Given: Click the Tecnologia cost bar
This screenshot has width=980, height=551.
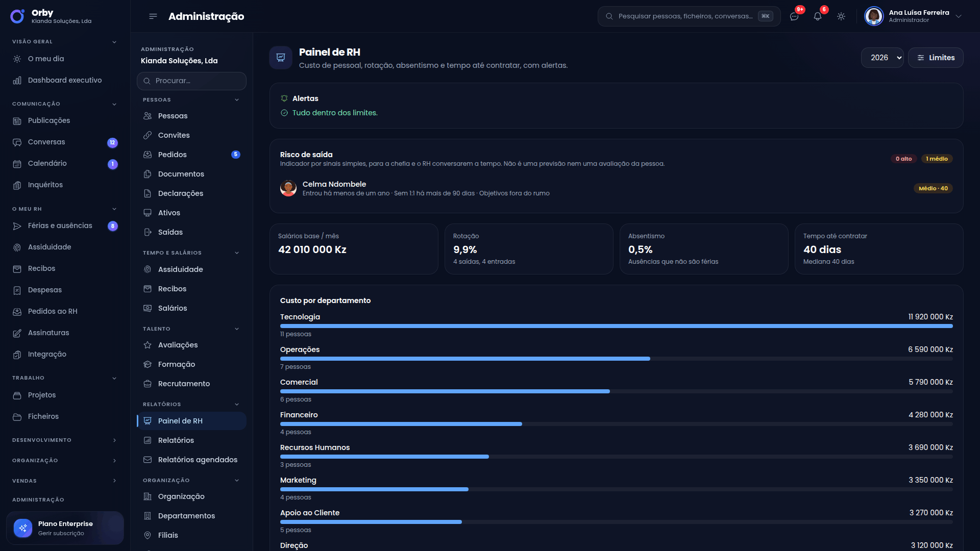Looking at the screenshot, I should (616, 326).
